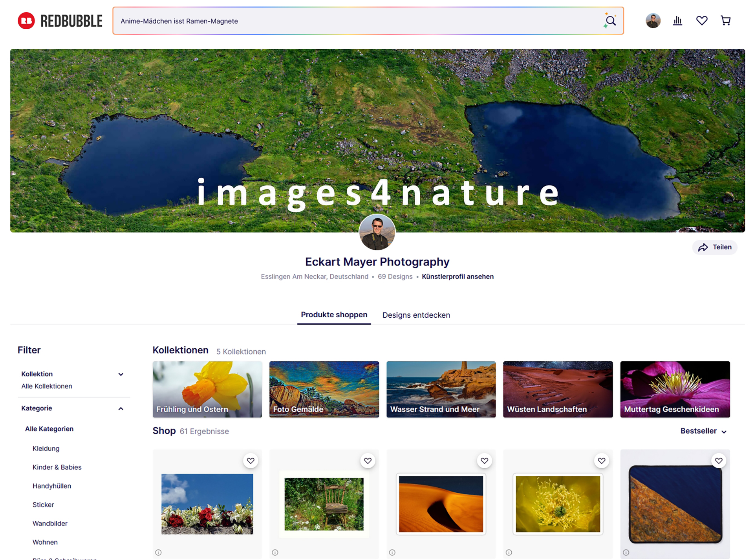Open the yellow flower print
Screen dimensions: 754x560
[558, 504]
